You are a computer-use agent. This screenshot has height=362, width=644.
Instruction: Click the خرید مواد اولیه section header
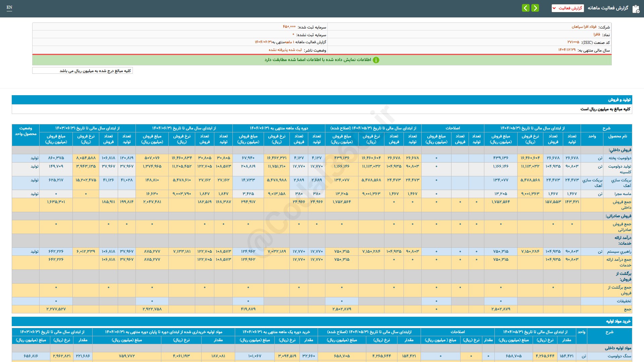click(618, 321)
